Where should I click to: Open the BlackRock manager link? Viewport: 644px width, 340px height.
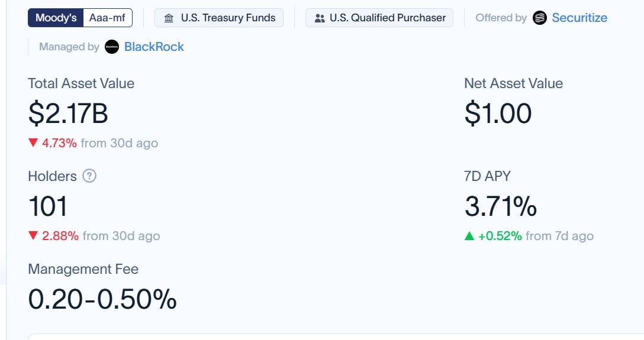(x=154, y=47)
